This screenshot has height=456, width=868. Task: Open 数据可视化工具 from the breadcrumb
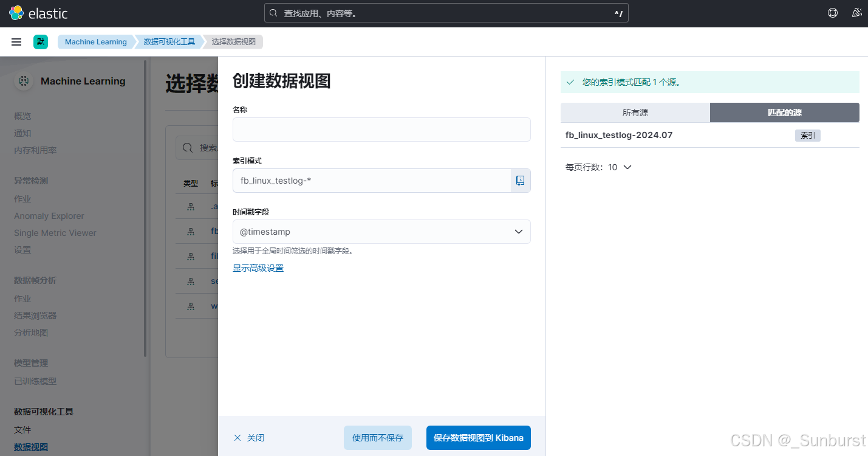169,41
